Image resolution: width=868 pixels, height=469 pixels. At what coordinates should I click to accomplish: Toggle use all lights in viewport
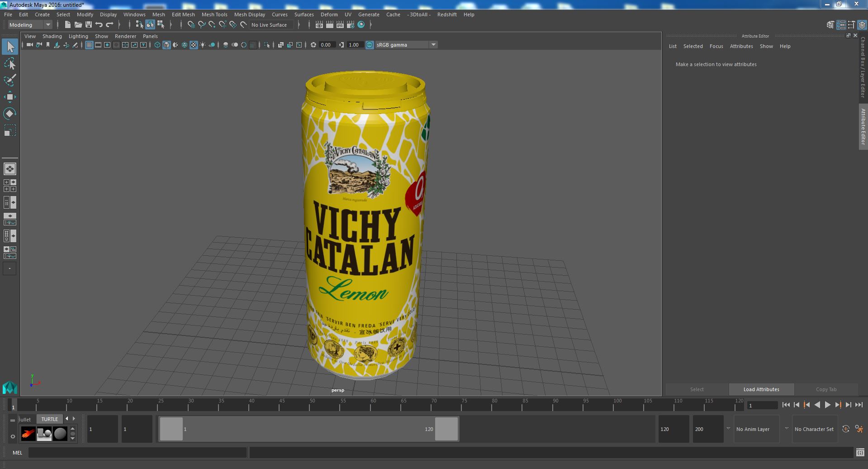[x=203, y=45]
